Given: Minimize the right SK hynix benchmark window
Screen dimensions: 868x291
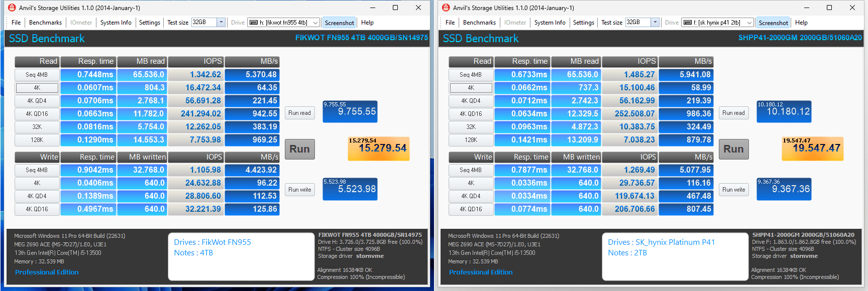Looking at the screenshot, I should 806,8.
